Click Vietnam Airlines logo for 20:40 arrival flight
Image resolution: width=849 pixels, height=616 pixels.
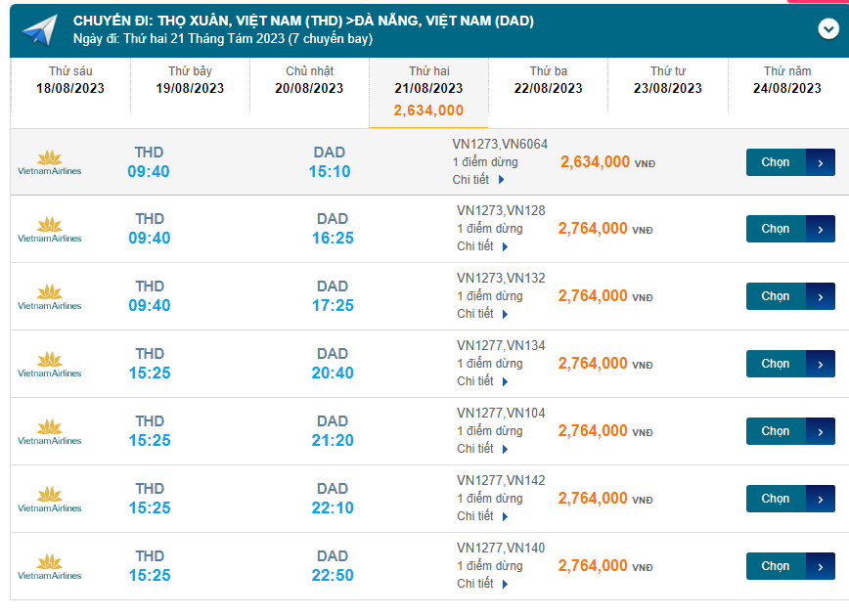(49, 365)
